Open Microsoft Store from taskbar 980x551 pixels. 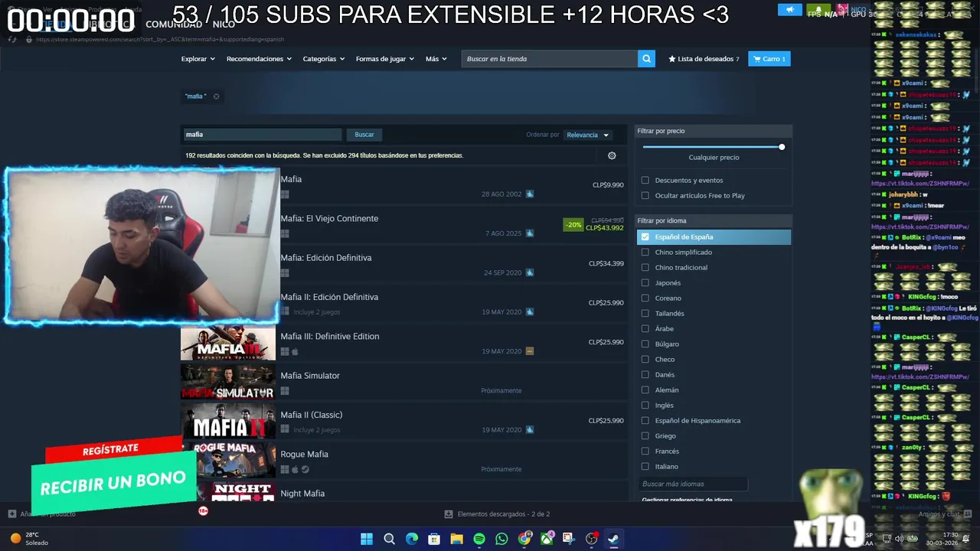click(x=434, y=539)
